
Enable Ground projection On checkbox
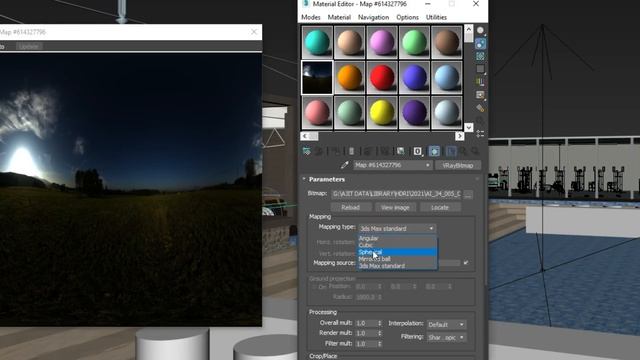click(315, 287)
